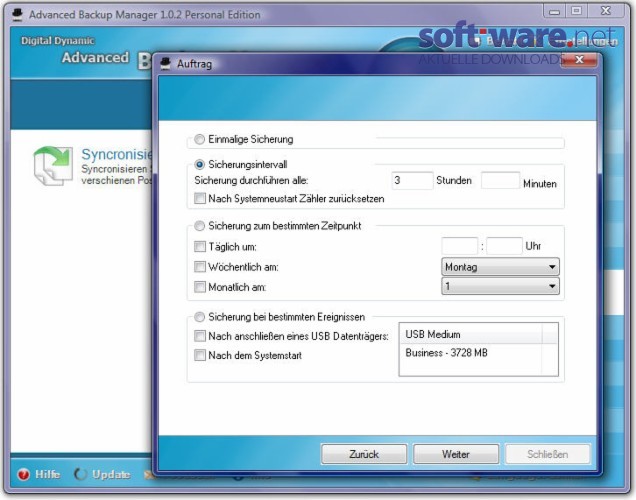
Task: Open Hilfe in the main window
Action: (47, 474)
